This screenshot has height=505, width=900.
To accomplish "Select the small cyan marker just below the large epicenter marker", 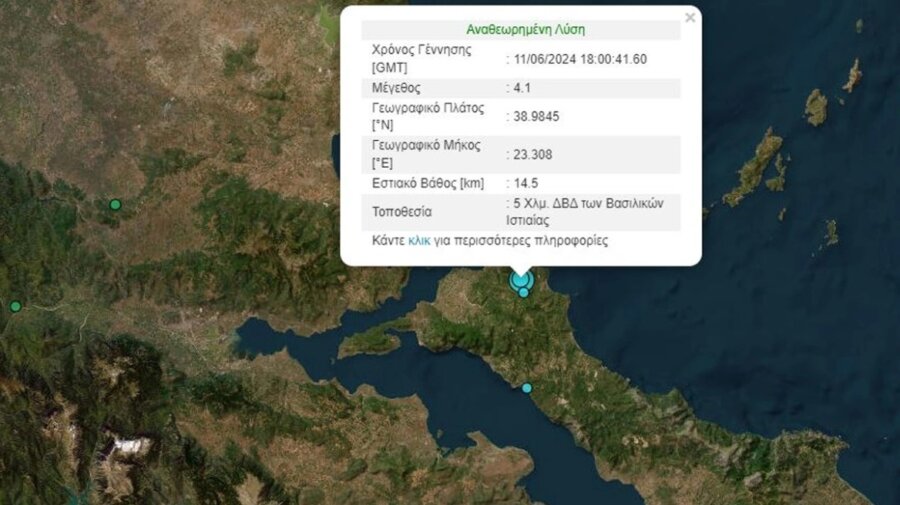I will (523, 293).
